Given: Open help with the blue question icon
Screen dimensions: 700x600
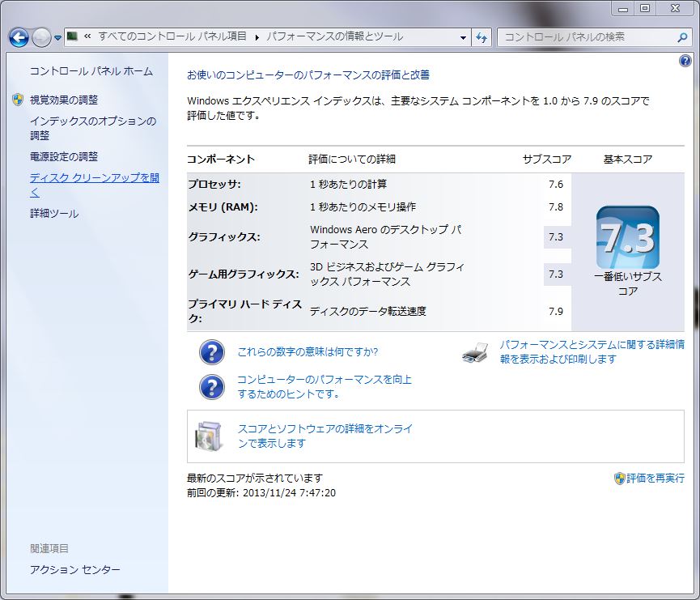Looking at the screenshot, I should tap(685, 60).
